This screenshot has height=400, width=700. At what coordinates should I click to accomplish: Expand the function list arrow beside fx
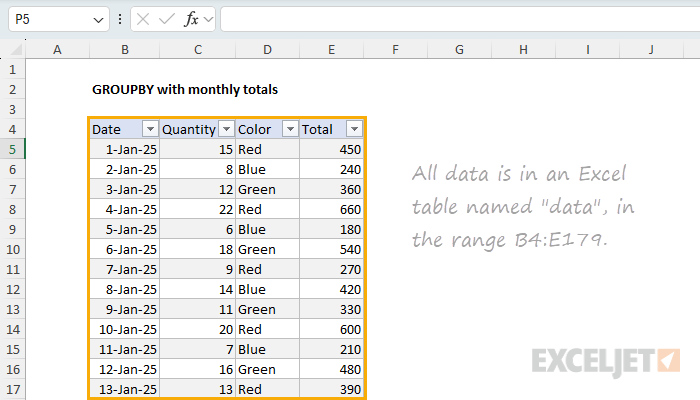pyautogui.click(x=208, y=20)
